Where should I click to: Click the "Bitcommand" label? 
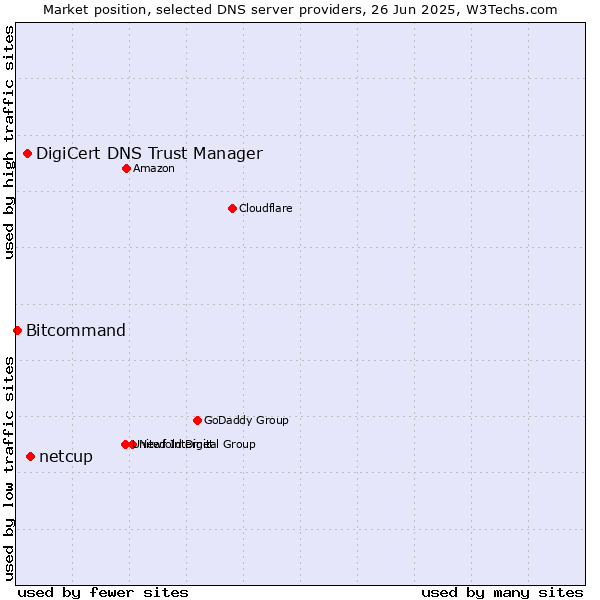point(76,331)
